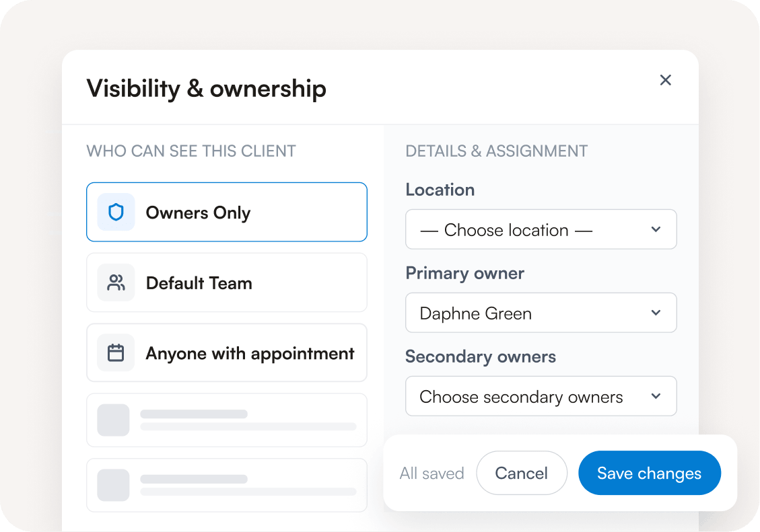Click the chevron beside Daphne Green
Screen dimensions: 760x532
point(656,313)
